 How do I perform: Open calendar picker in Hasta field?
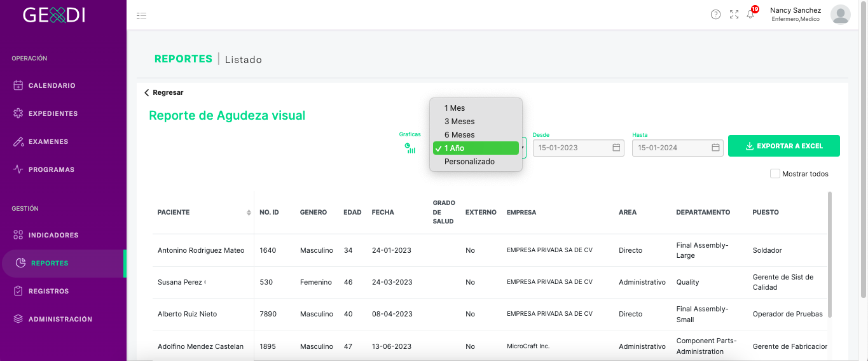[715, 148]
